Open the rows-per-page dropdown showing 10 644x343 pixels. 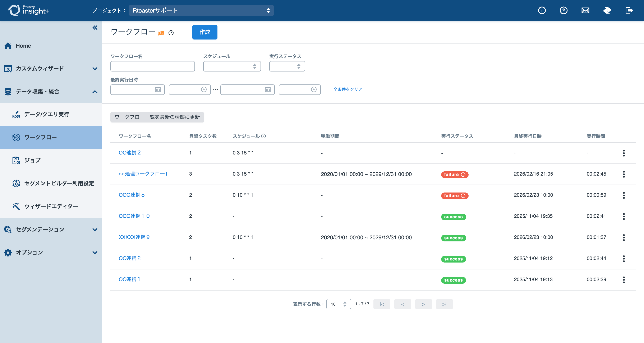pos(339,304)
